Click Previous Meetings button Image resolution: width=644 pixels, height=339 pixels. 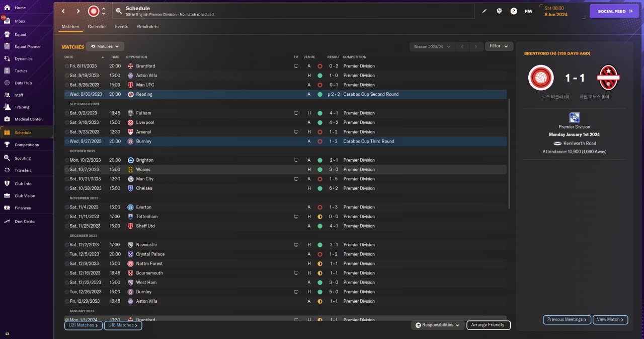(x=567, y=319)
